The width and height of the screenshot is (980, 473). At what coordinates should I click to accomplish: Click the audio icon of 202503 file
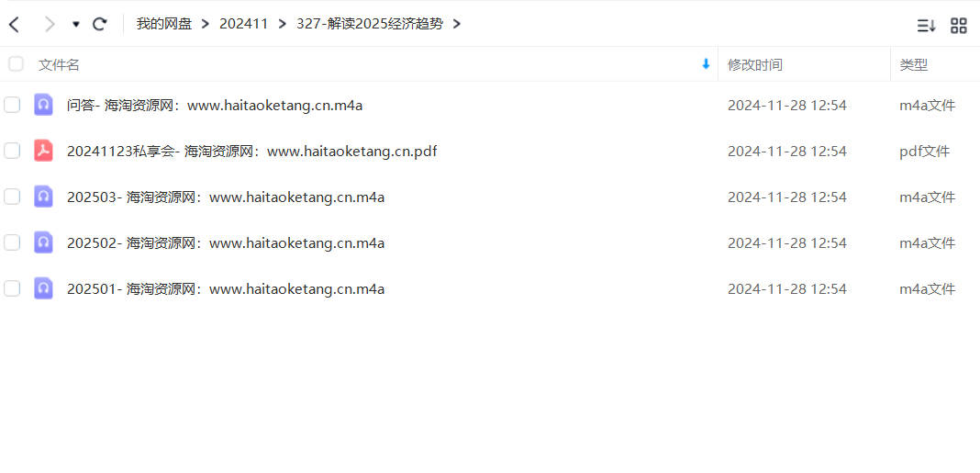tap(43, 197)
